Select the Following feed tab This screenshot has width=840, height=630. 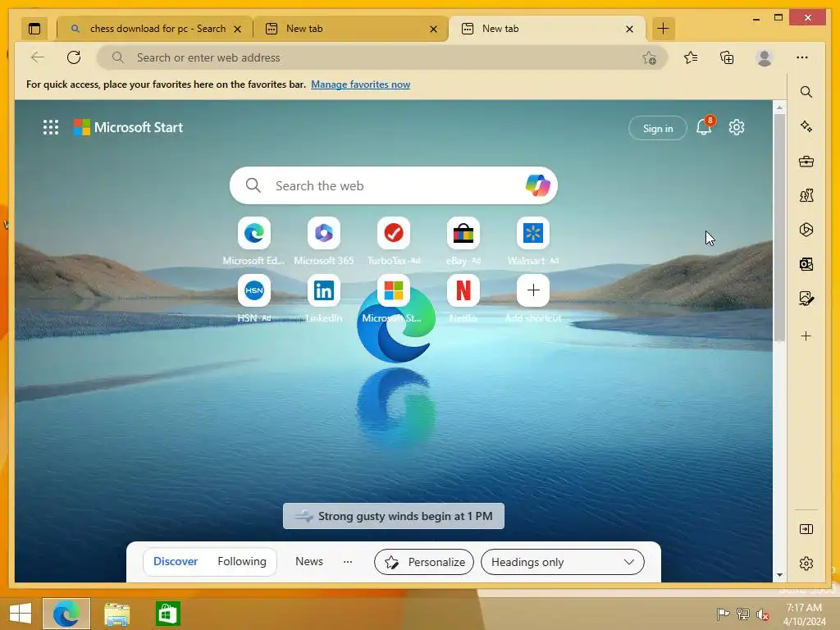tap(242, 561)
